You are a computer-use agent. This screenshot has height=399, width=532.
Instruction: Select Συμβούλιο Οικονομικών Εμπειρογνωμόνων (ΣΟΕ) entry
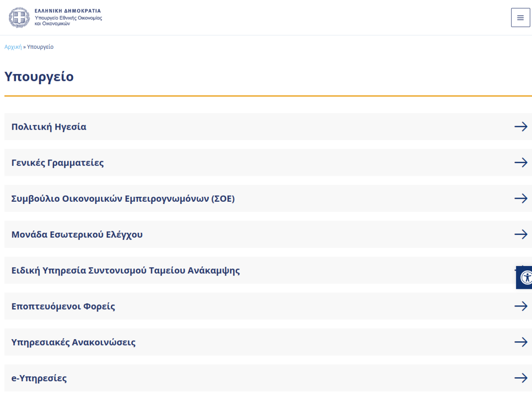pyautogui.click(x=268, y=198)
